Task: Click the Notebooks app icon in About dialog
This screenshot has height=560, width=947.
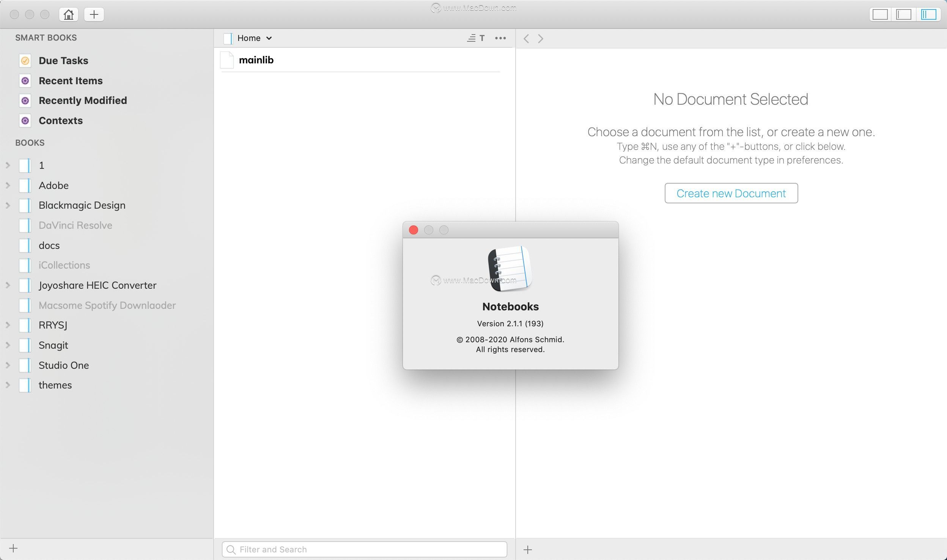Action: 510,269
